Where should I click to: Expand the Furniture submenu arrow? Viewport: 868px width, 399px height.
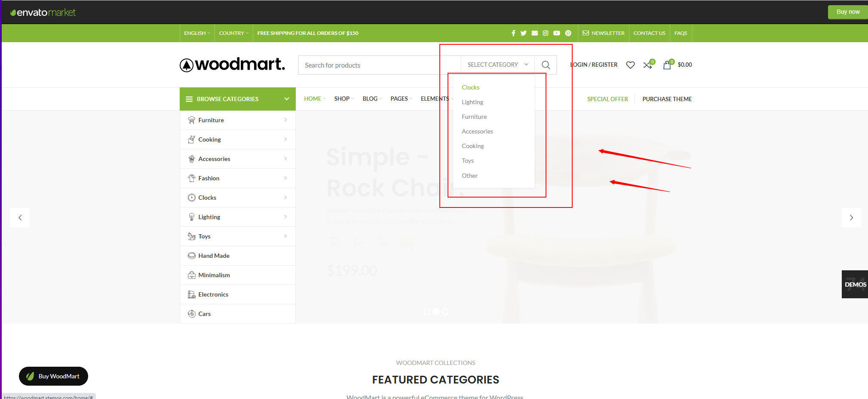[x=285, y=120]
